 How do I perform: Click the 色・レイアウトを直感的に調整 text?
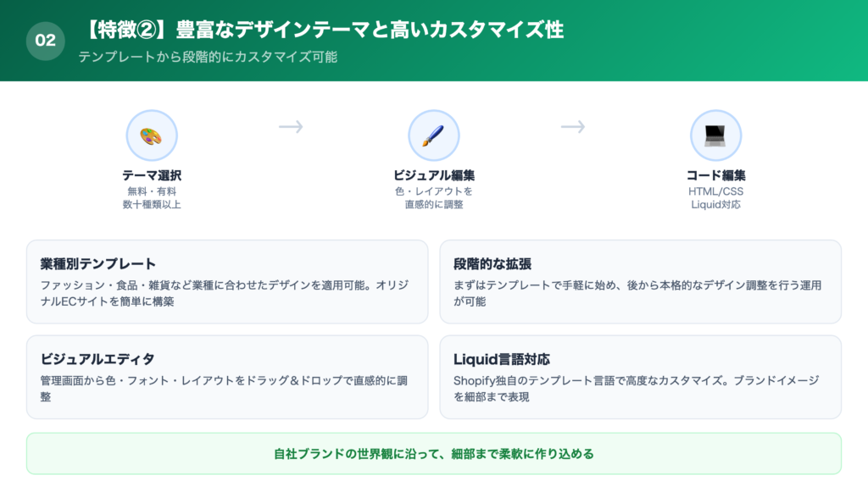coord(433,198)
